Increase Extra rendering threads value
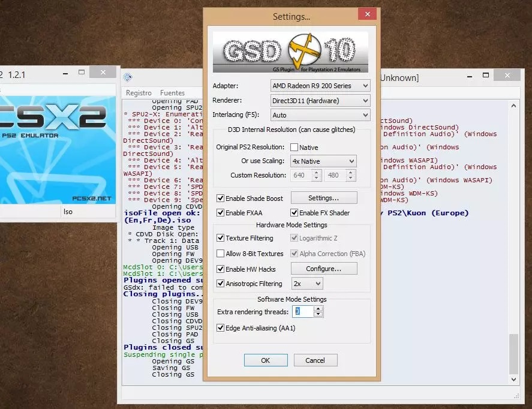The image size is (532, 409). [x=318, y=309]
